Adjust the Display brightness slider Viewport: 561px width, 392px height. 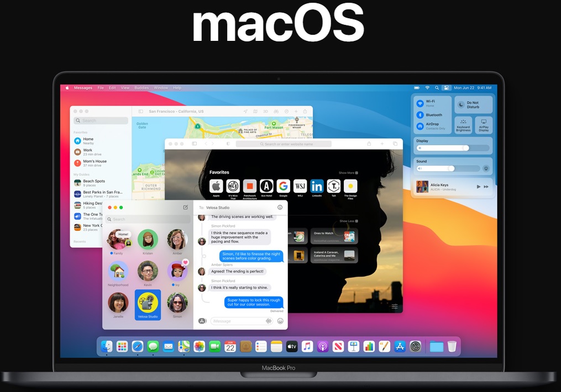pyautogui.click(x=453, y=148)
